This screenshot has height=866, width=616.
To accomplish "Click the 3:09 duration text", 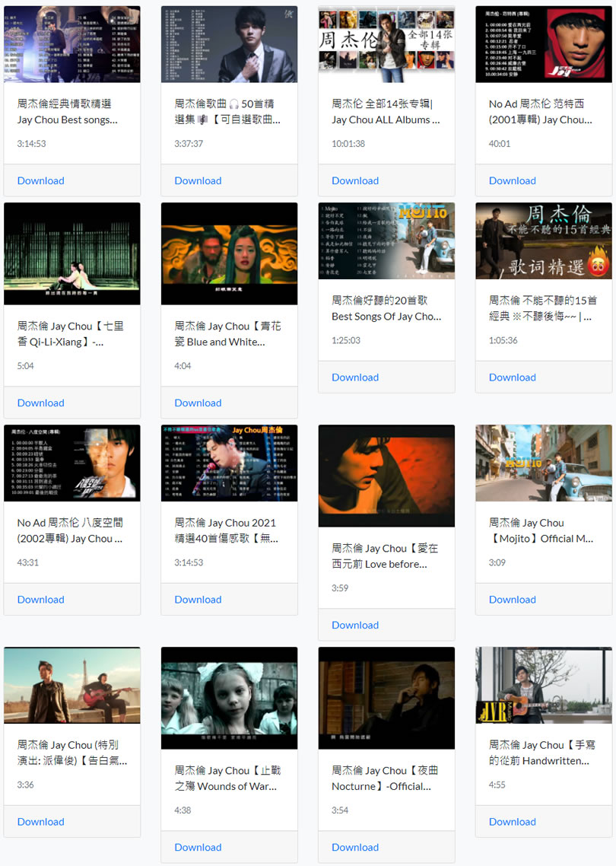I will pos(497,562).
